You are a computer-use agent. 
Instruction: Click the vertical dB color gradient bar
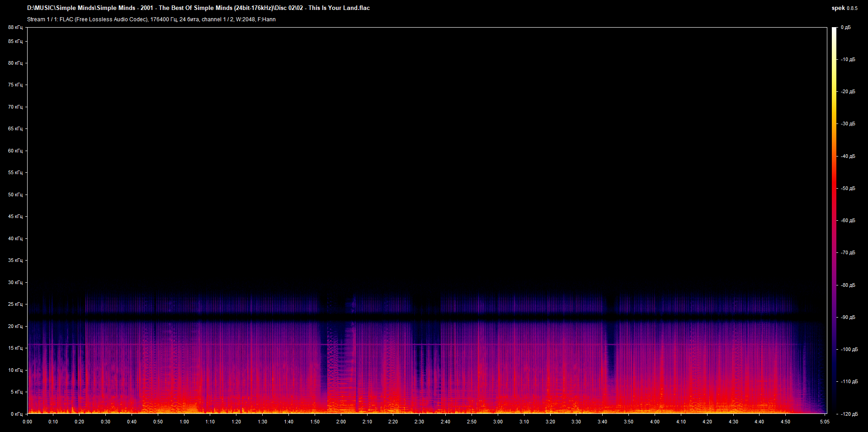[x=834, y=220]
